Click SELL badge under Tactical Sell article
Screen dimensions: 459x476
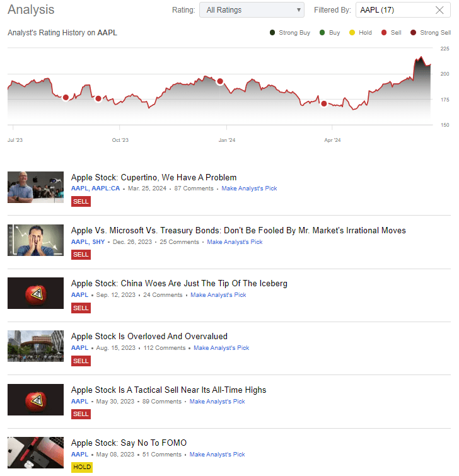point(81,414)
